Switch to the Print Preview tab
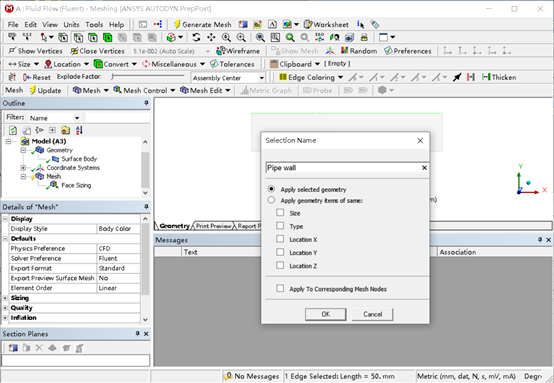Image resolution: width=554 pixels, height=383 pixels. [x=213, y=226]
